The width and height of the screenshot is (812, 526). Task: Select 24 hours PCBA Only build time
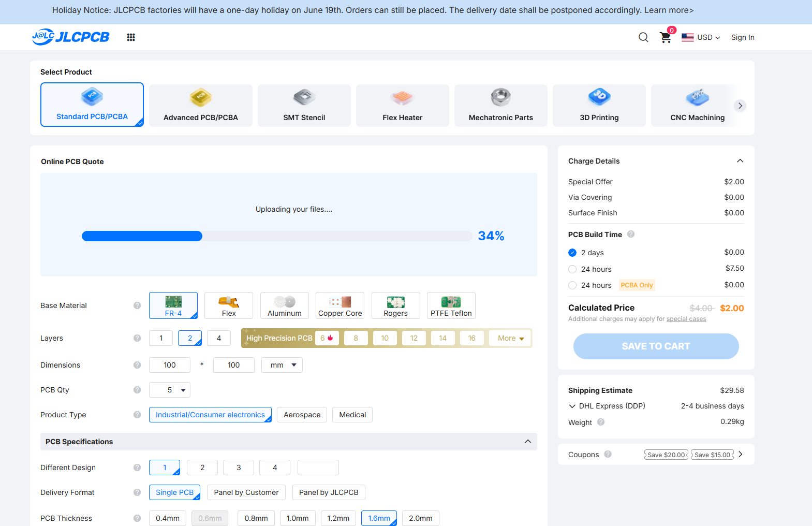pyautogui.click(x=572, y=285)
